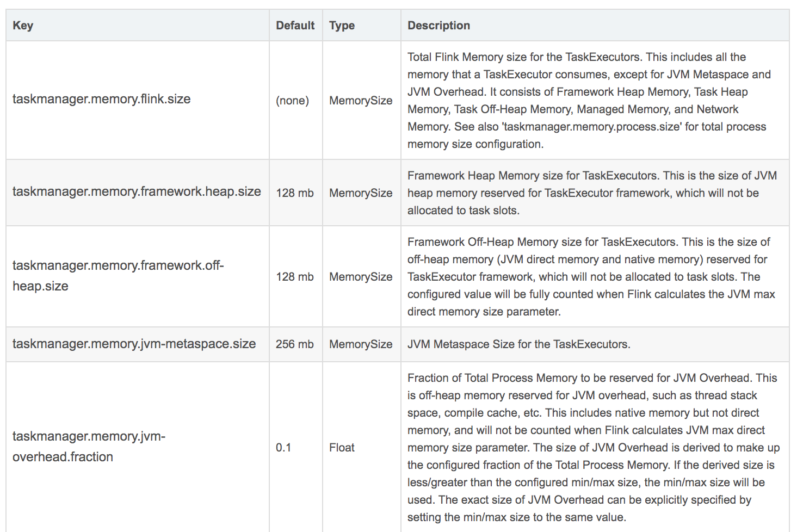803x532 pixels.
Task: Click the Default column header
Action: pyautogui.click(x=295, y=26)
